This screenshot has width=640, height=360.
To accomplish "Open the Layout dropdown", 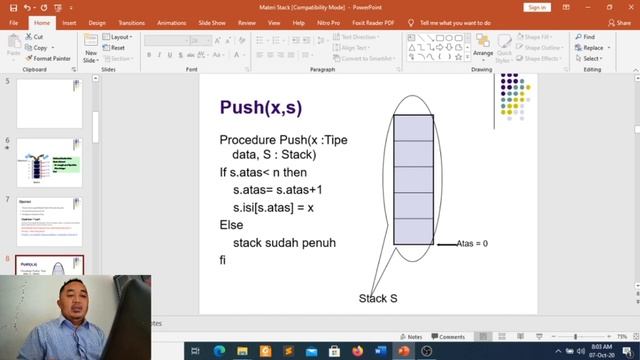I will pos(117,37).
